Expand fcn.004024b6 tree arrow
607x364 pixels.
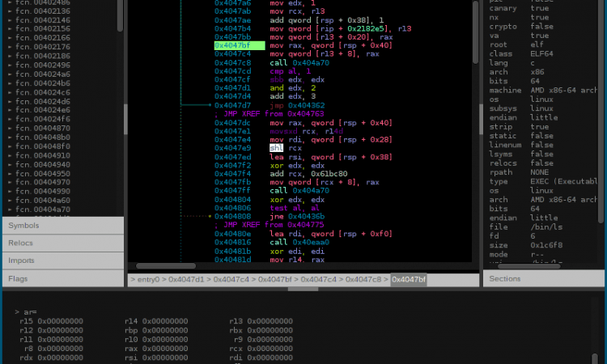click(x=10, y=83)
